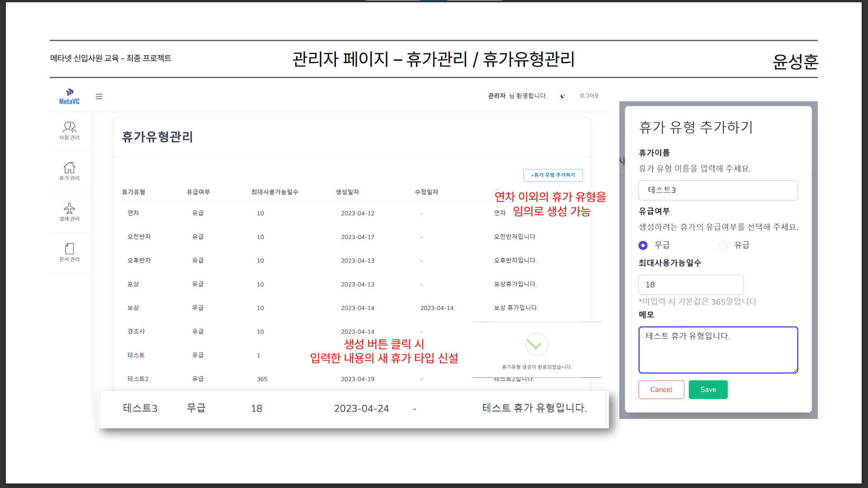Toggle dark mode moon icon
The height and width of the screenshot is (488, 868).
pyautogui.click(x=562, y=96)
